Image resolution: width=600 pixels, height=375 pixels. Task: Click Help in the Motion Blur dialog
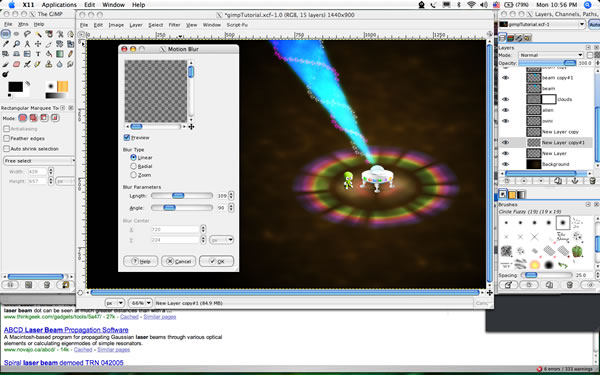(x=140, y=261)
